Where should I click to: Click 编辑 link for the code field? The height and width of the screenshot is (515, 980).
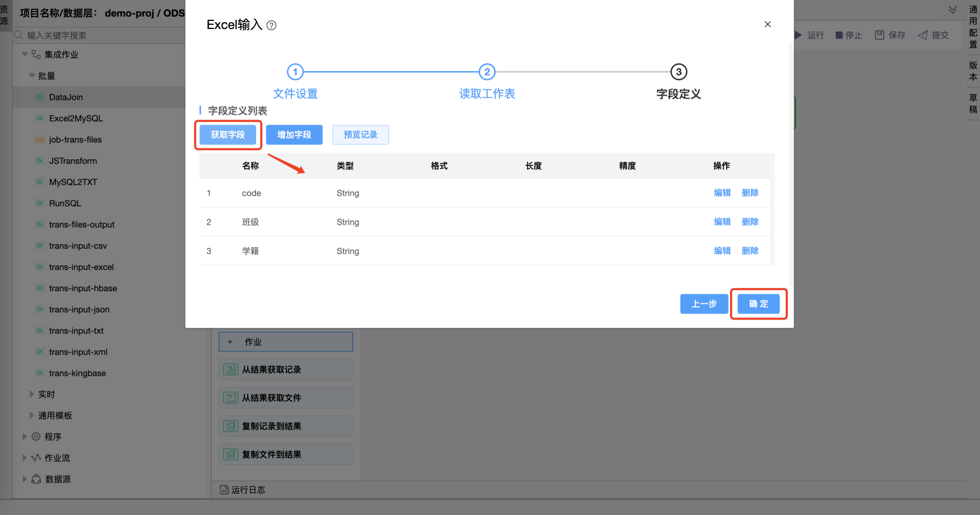(x=722, y=193)
